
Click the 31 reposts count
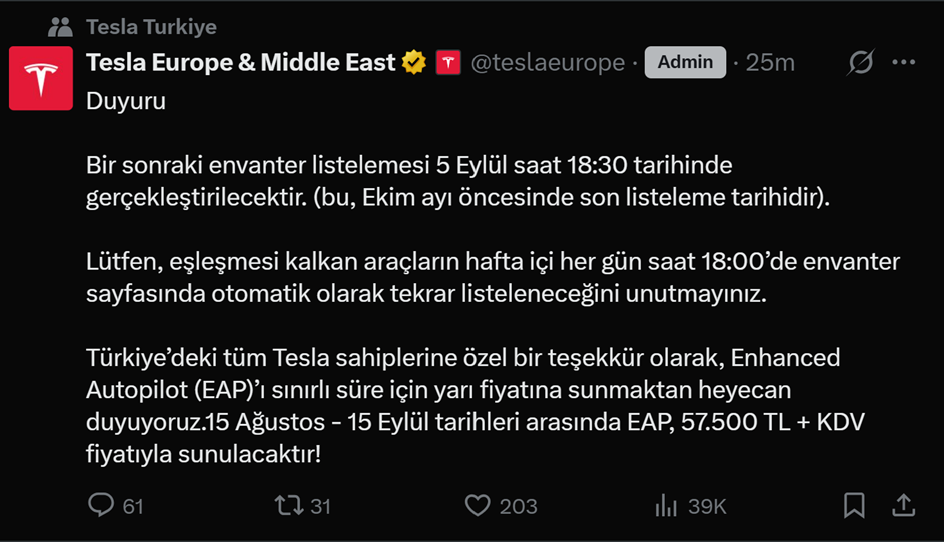click(x=320, y=506)
